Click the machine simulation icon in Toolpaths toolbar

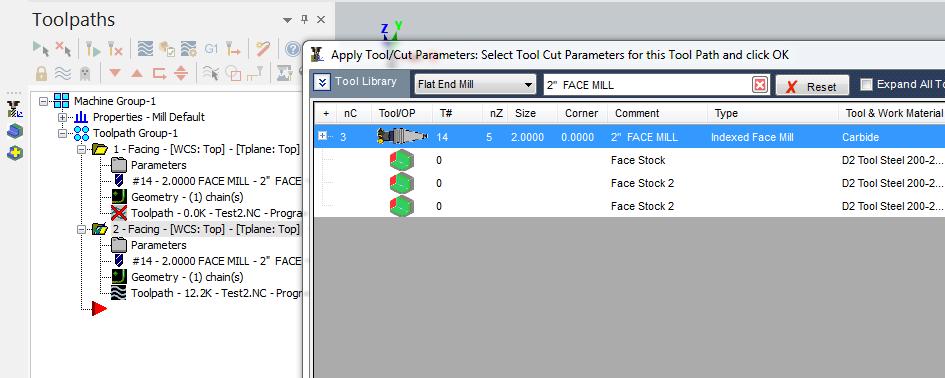(x=284, y=74)
